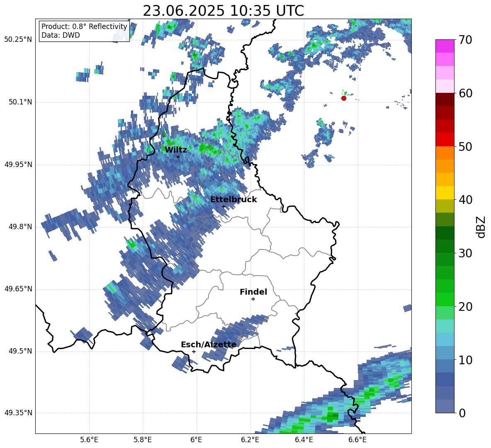The image size is (491, 448).
Task: Click the magenta top colorbar segment
Action: click(x=445, y=46)
